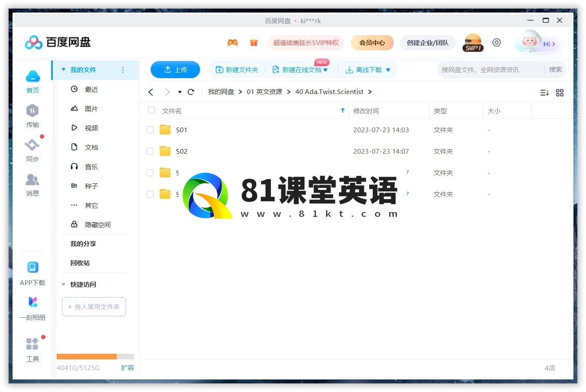This screenshot has width=586, height=392.
Task: Navigate to 01 英文资源 breadcrumb
Action: pyautogui.click(x=264, y=92)
